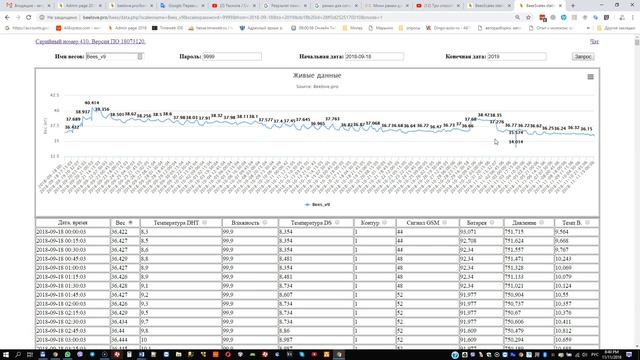This screenshot has width=640, height=360.
Task: Click the site security info icon
Action: click(x=42, y=18)
